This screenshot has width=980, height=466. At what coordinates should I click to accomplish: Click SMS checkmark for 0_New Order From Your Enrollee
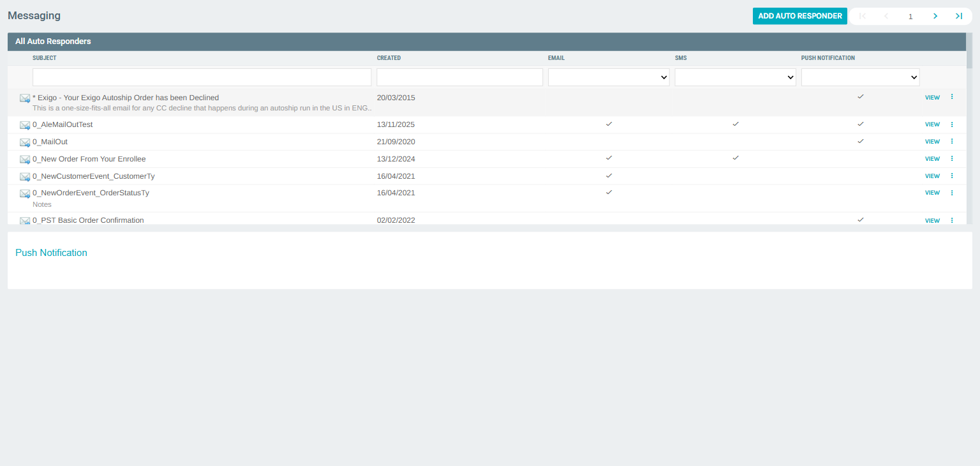(735, 157)
